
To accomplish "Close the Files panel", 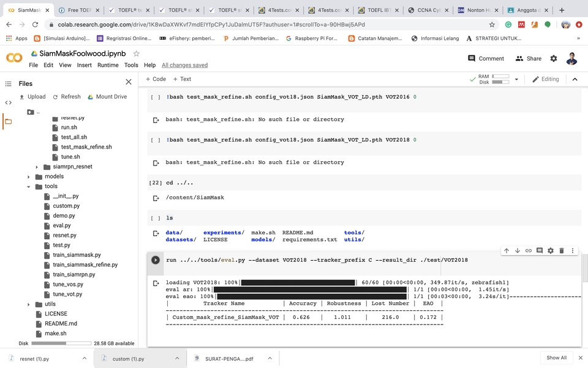I will [129, 82].
